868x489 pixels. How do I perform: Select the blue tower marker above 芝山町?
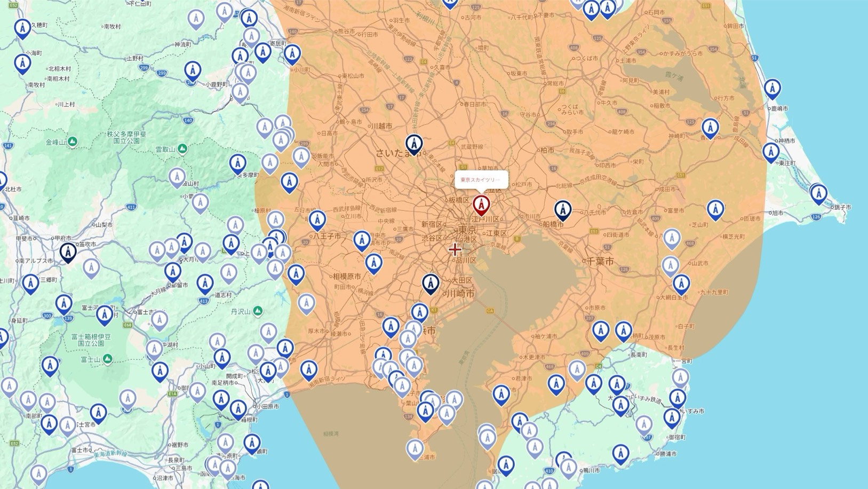(715, 210)
